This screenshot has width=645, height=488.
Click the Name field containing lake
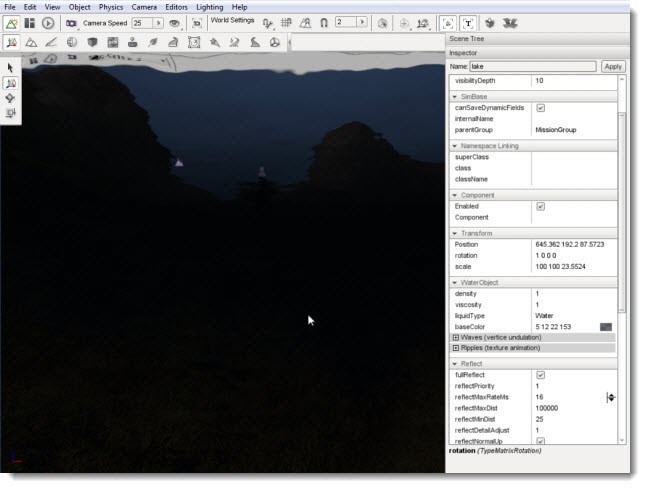click(x=533, y=67)
